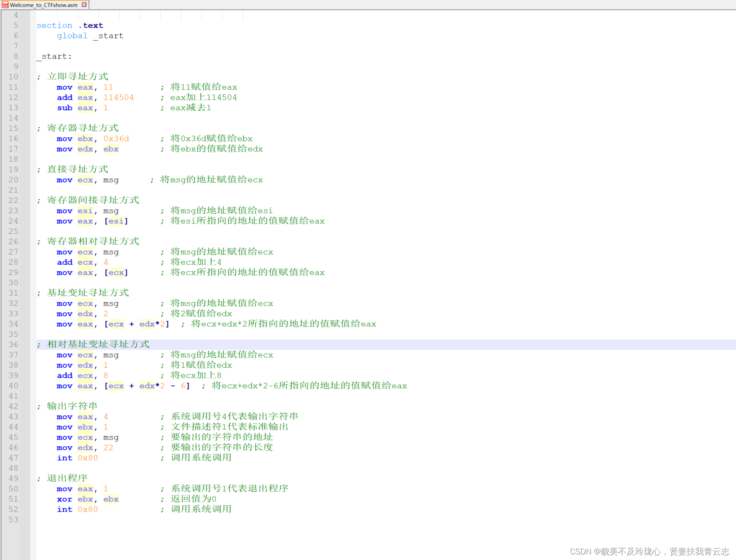Click line number 11 in the gutter

13,87
